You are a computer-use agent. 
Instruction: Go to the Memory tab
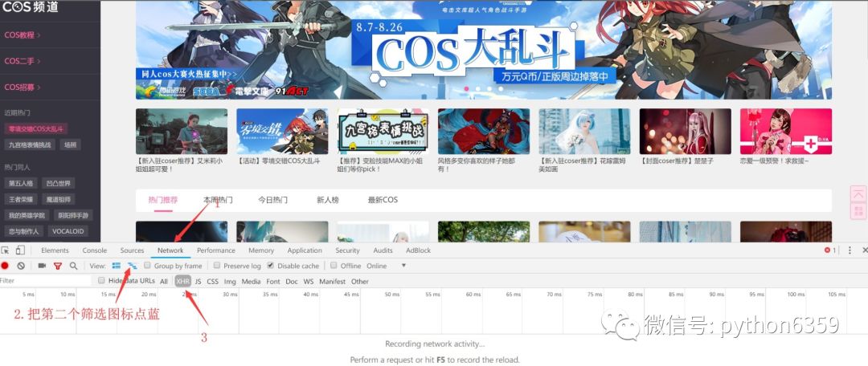click(x=261, y=250)
